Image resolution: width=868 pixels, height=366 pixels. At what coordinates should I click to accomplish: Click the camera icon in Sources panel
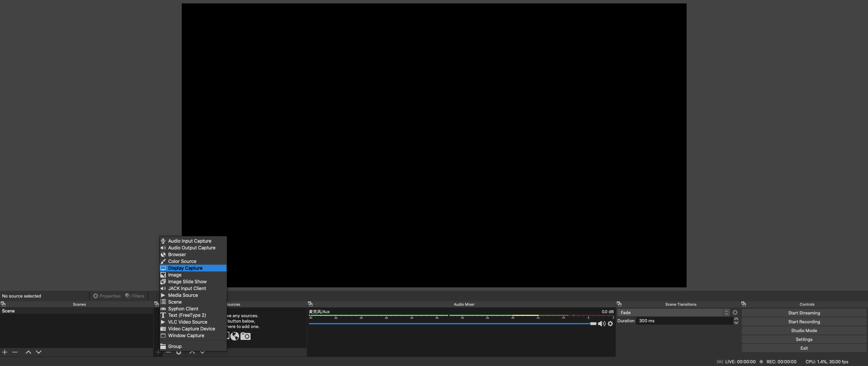pos(245,336)
